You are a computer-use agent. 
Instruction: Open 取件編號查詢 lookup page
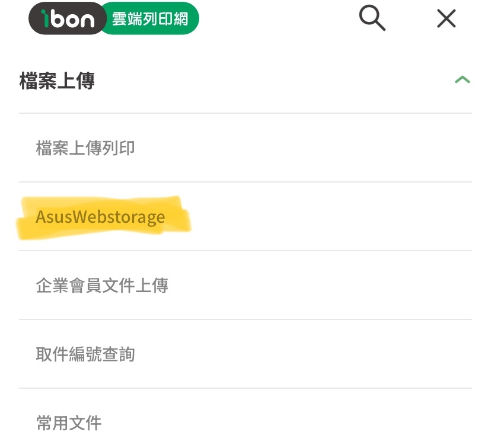[245, 354]
